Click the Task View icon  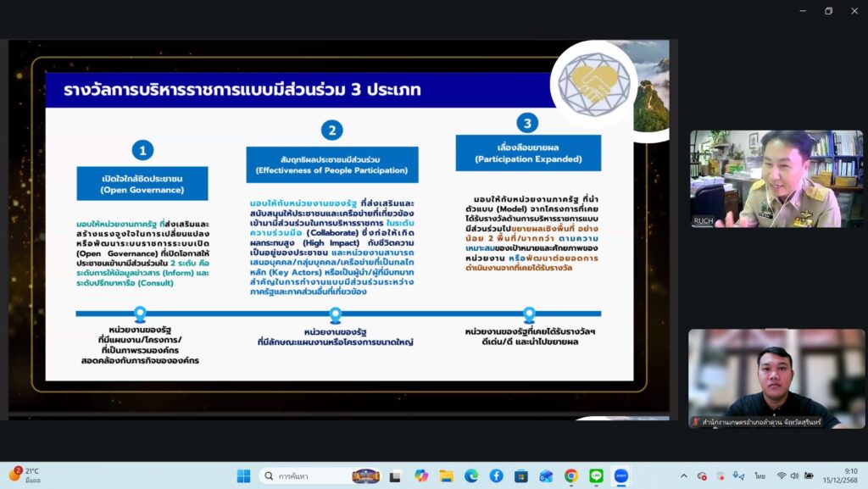click(396, 475)
